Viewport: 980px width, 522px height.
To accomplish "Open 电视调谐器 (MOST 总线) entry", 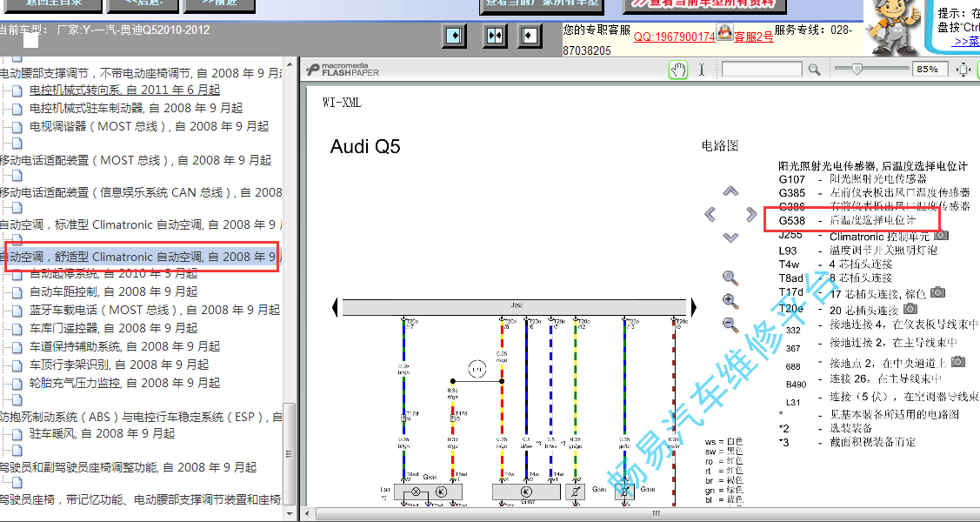I will 150,126.
